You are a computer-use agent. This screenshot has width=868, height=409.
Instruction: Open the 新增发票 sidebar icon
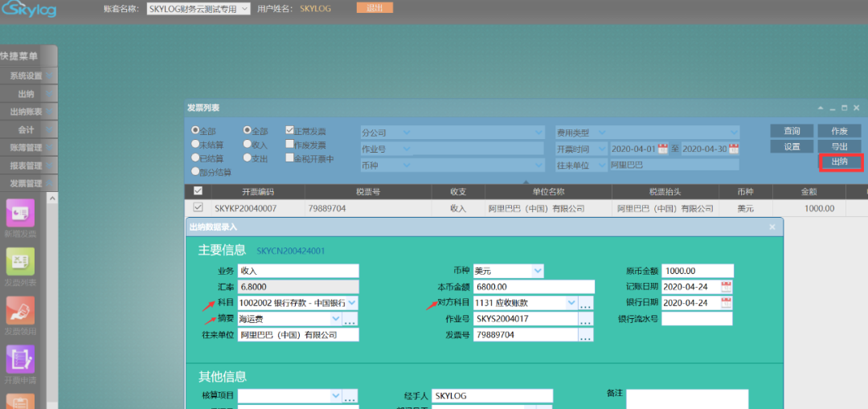coord(20,213)
